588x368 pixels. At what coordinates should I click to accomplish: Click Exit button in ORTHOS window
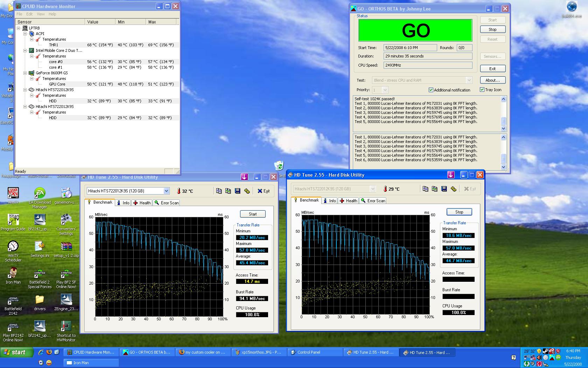pyautogui.click(x=492, y=69)
